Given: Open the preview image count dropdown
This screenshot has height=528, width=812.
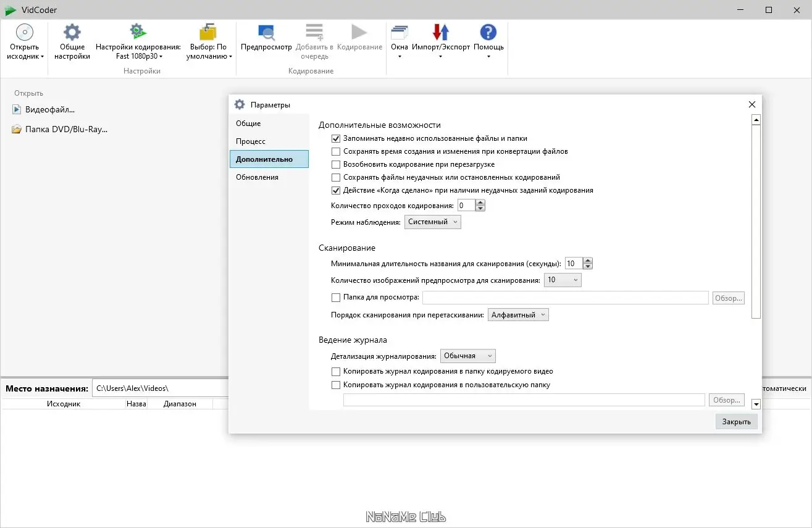Looking at the screenshot, I should 563,280.
